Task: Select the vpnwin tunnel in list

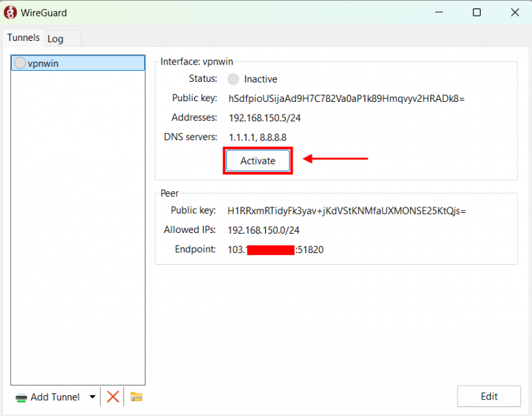Action: pyautogui.click(x=78, y=63)
